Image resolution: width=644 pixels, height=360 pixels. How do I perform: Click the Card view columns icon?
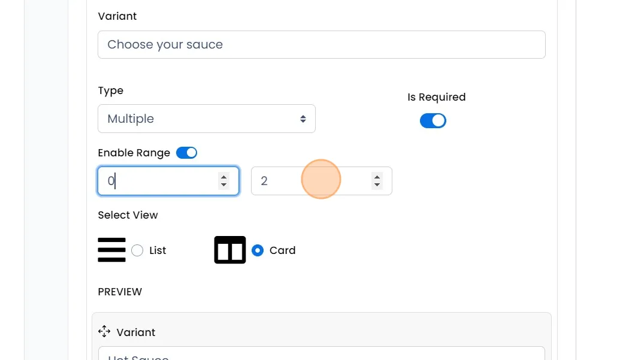click(230, 250)
